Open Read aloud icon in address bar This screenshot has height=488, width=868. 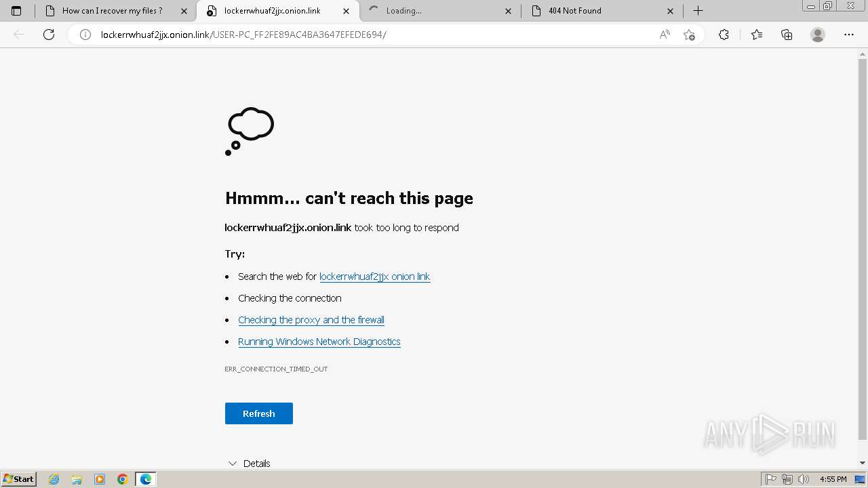tap(665, 35)
